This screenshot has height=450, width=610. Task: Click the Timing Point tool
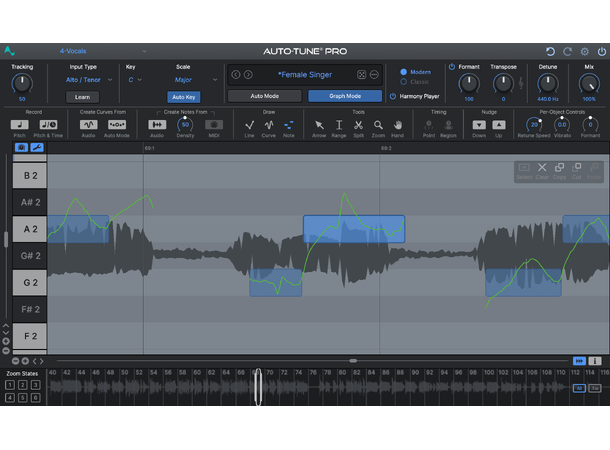(429, 125)
